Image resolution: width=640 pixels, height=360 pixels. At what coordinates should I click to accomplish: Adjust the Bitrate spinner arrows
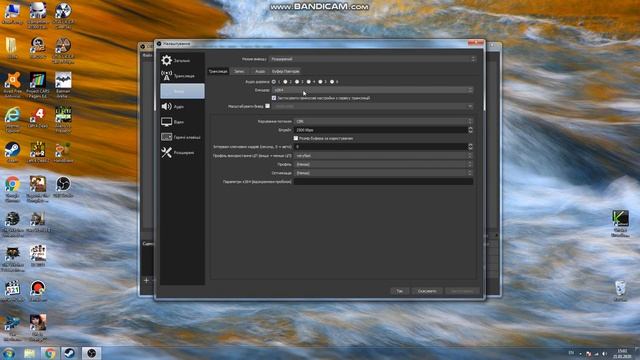point(470,130)
